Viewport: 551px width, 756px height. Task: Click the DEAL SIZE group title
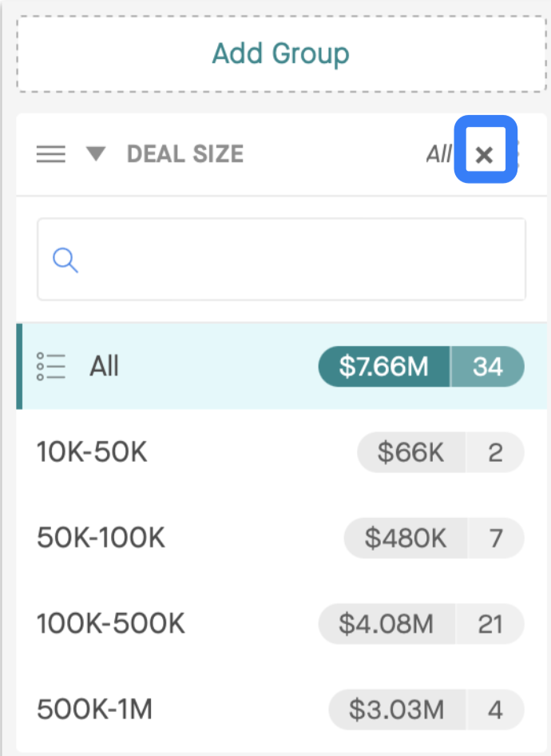pos(185,154)
